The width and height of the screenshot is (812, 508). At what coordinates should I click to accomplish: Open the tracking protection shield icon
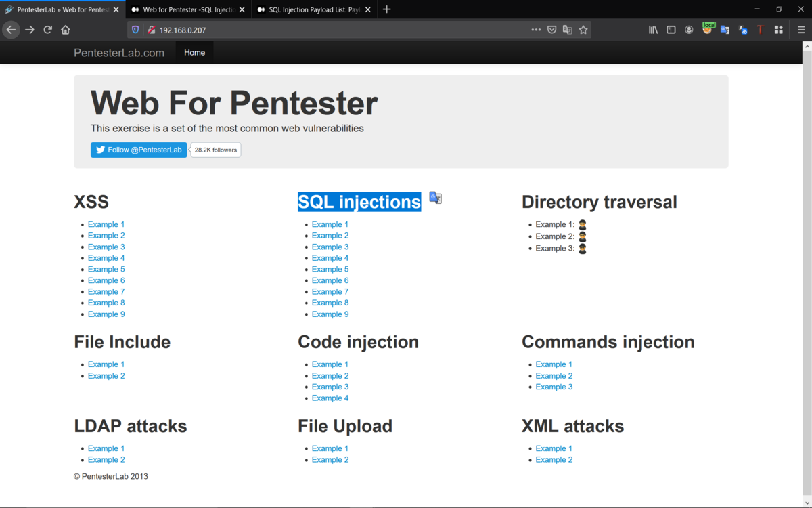point(135,30)
